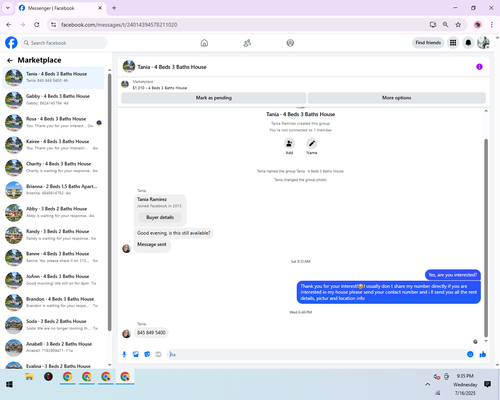
Task: Choose a GIF icon in composer
Action: pos(158,354)
